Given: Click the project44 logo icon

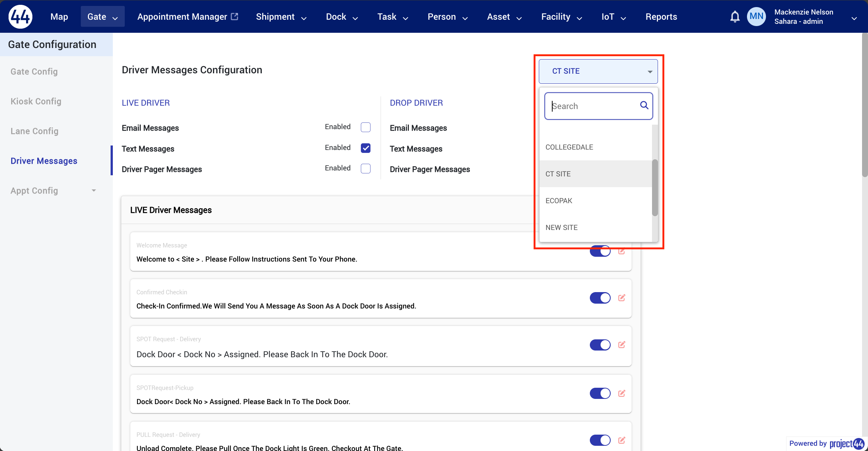Looking at the screenshot, I should pyautogui.click(x=20, y=17).
